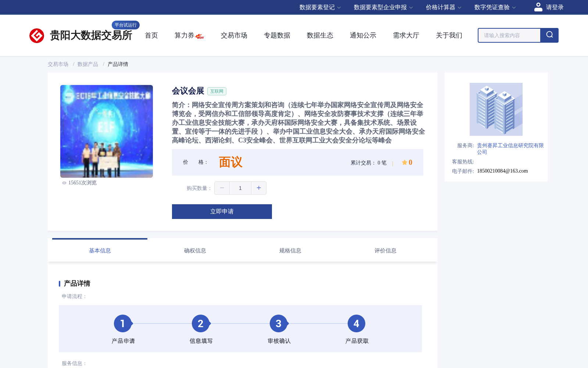The height and width of the screenshot is (368, 588).
Task: Click the 面议 price text
Action: coord(231,162)
